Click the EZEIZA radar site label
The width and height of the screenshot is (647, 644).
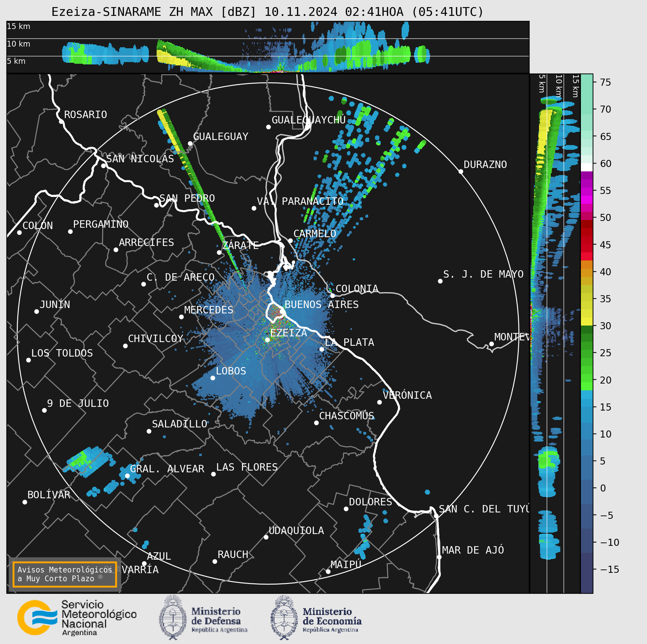[289, 333]
